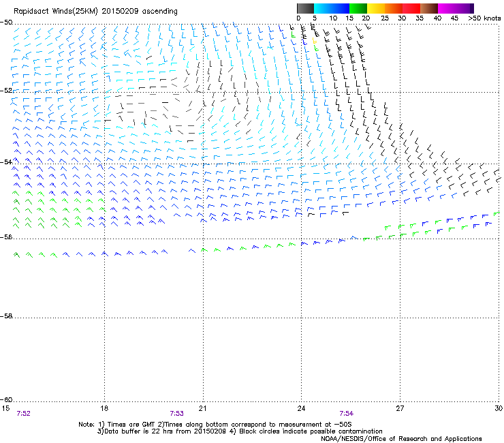The height and width of the screenshot is (443, 504).
Task: Click the 'Times are GMT' note line
Action: (215, 425)
